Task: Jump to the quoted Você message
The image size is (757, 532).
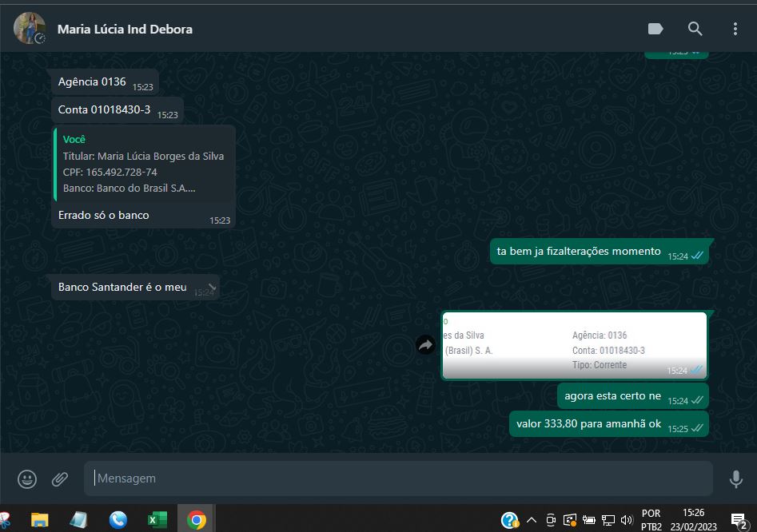Action: point(144,164)
